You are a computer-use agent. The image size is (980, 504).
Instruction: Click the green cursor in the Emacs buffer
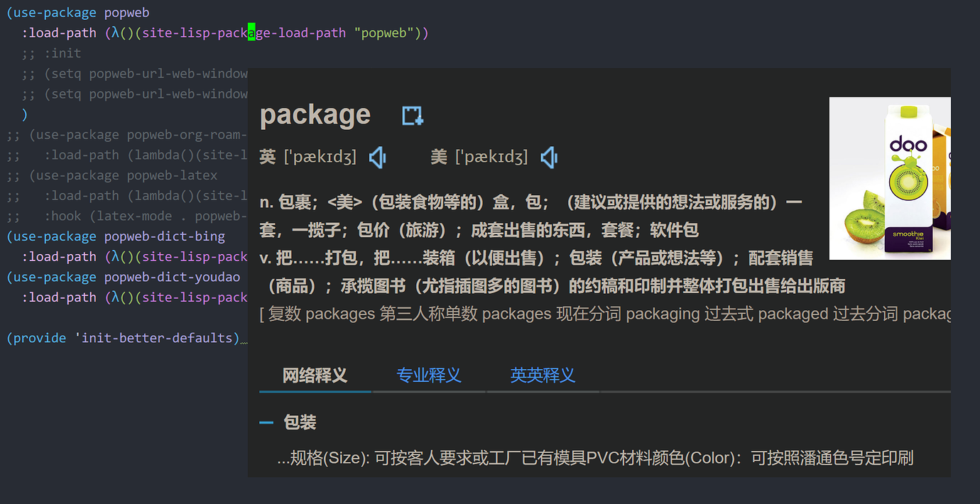point(252,32)
